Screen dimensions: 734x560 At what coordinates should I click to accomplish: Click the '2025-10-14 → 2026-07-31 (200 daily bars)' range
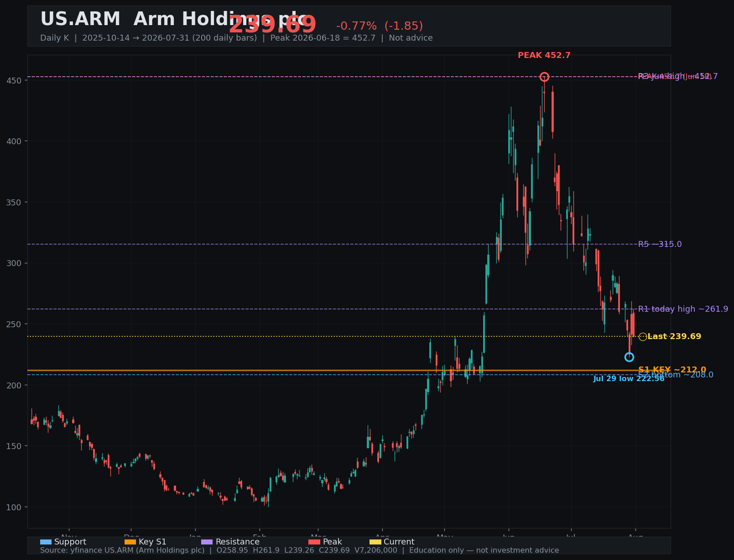click(170, 38)
